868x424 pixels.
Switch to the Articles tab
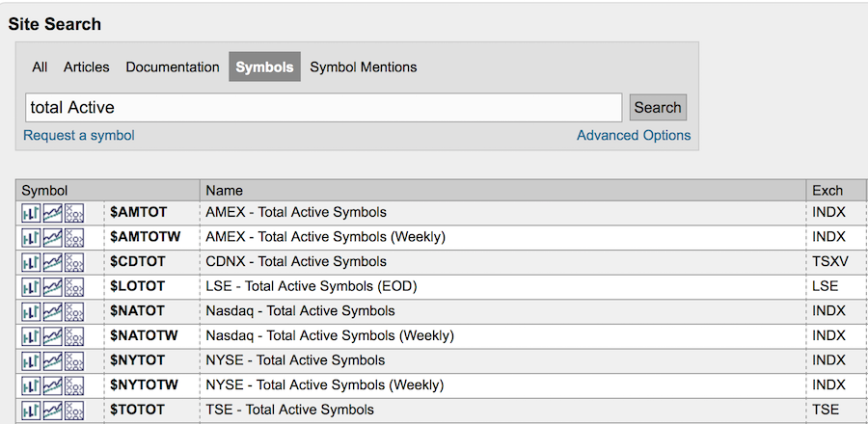[87, 67]
